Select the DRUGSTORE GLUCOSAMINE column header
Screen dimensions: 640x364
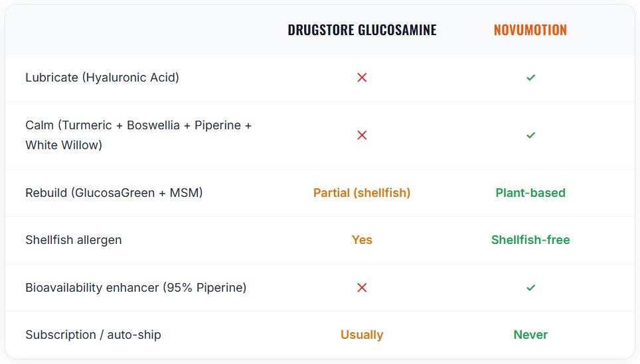coord(362,30)
